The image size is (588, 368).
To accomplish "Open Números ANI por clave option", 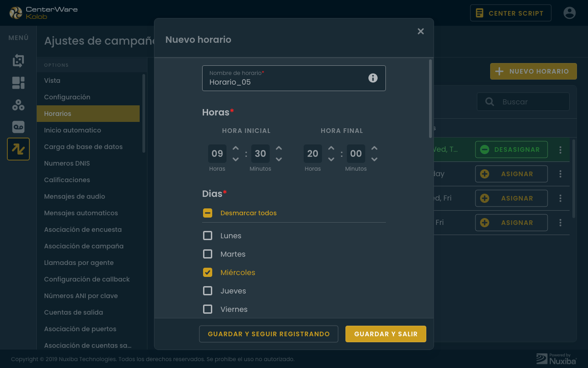I will tap(88, 296).
